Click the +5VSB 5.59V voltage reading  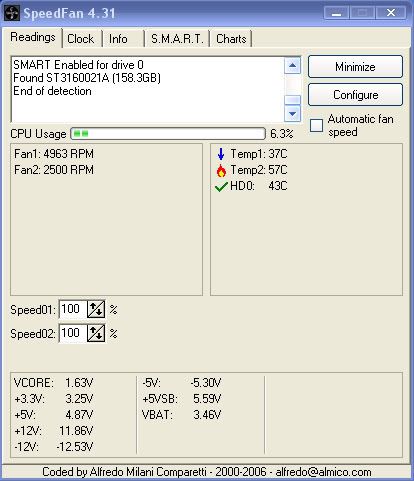click(182, 399)
